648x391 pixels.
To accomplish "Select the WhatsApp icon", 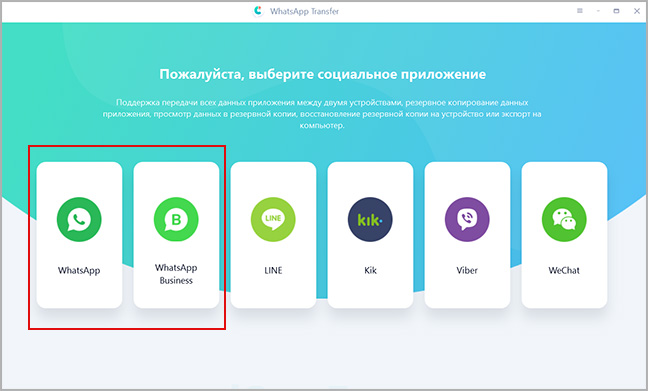I will click(x=79, y=219).
